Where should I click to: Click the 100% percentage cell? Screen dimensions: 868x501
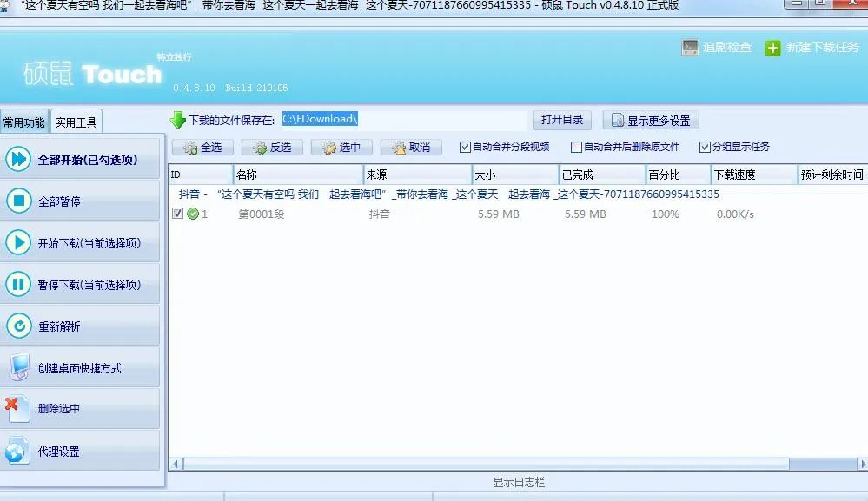click(666, 214)
